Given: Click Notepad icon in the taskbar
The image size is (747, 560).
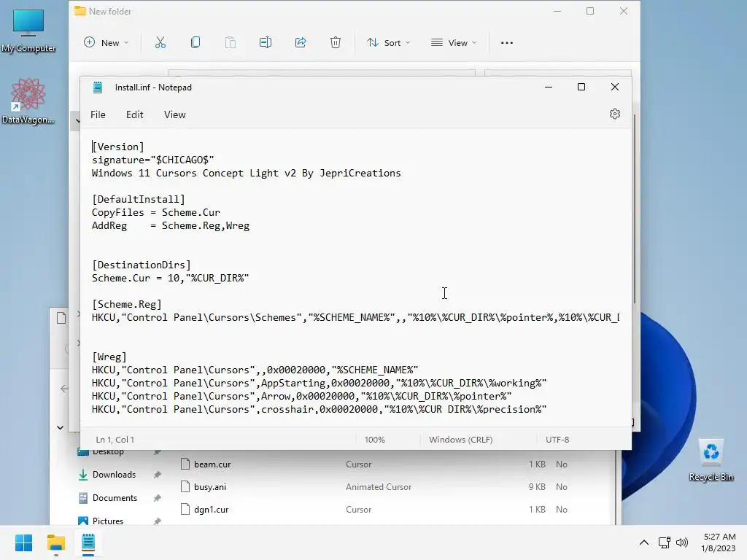Looking at the screenshot, I should click(x=88, y=542).
